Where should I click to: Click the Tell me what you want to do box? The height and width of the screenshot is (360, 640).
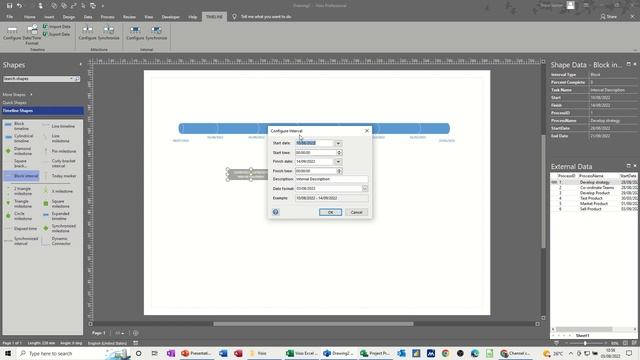coord(262,17)
